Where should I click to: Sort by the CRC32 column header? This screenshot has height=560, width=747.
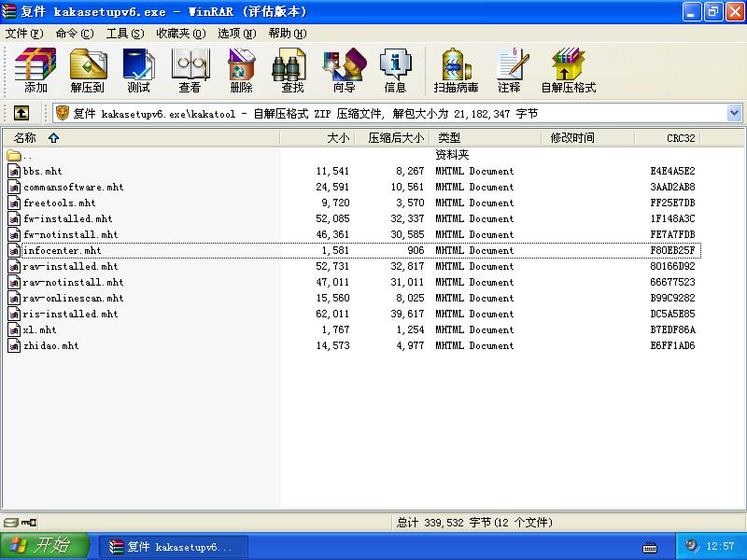tap(668, 138)
